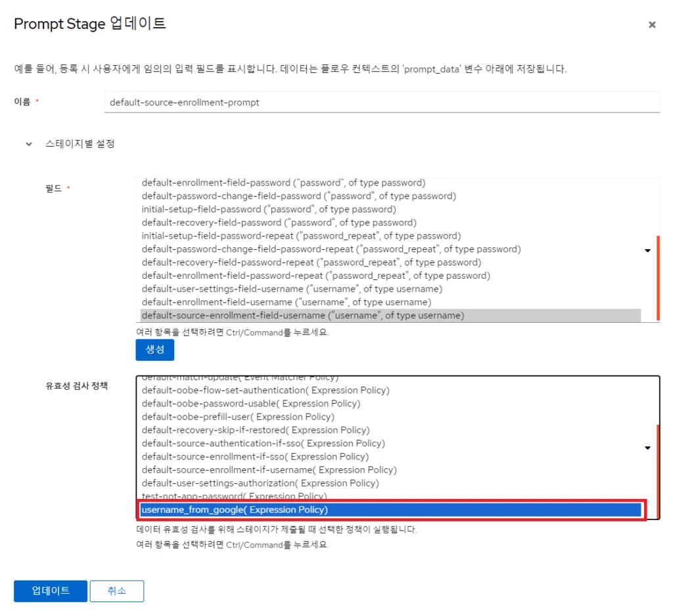The image size is (673, 616).
Task: Open the 필드 list dropdown arrow
Action: [x=647, y=250]
